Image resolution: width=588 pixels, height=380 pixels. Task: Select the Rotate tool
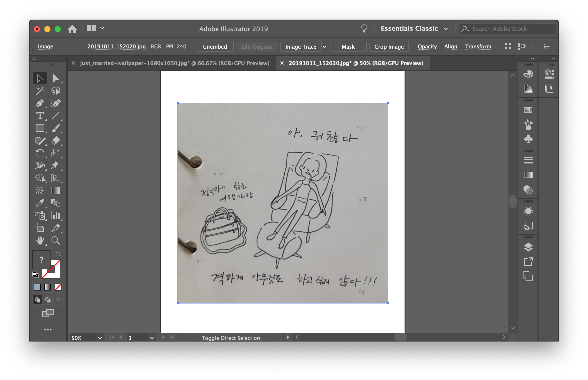[x=40, y=153]
